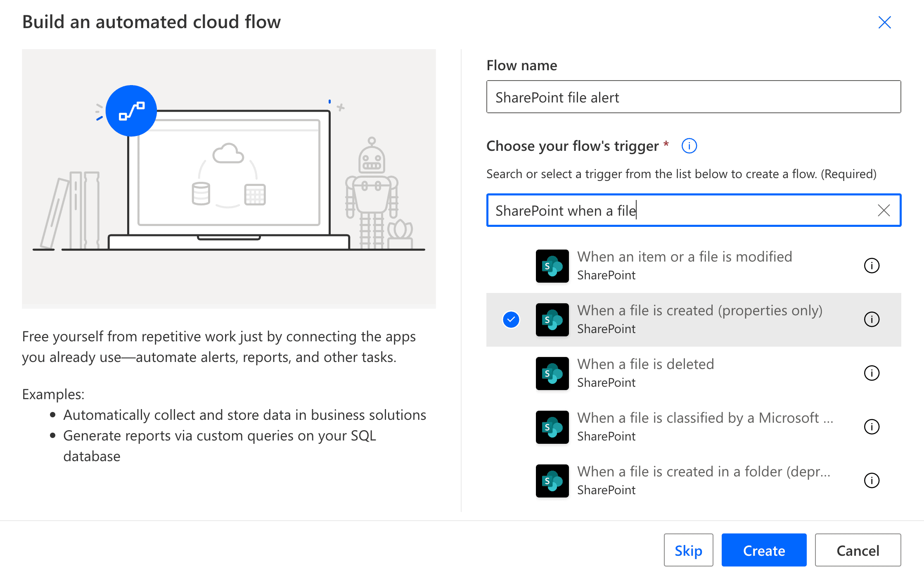Click the SharePoint logo beside the modified trigger
The width and height of the screenshot is (924, 576).
point(552,266)
